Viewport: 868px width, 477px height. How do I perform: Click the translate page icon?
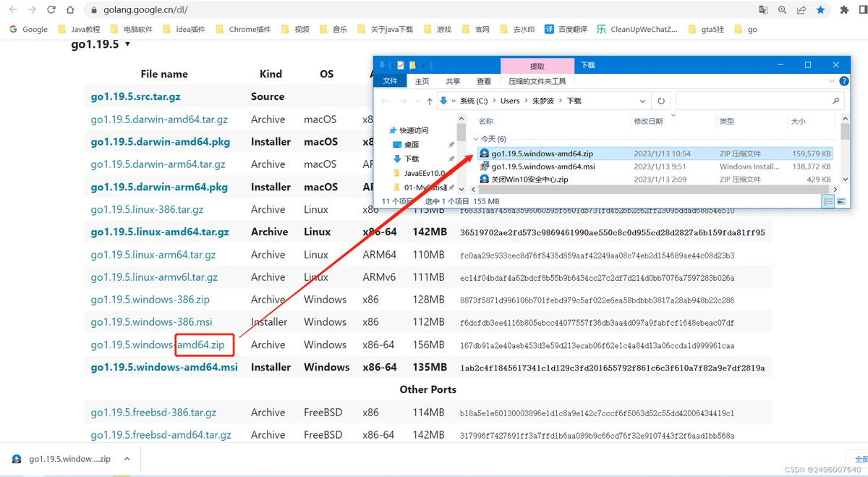coord(763,10)
